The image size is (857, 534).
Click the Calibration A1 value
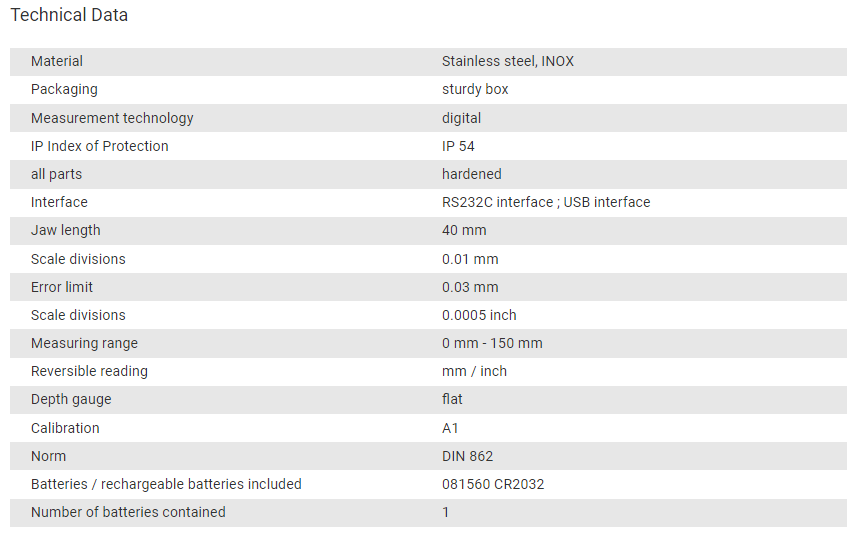450,428
